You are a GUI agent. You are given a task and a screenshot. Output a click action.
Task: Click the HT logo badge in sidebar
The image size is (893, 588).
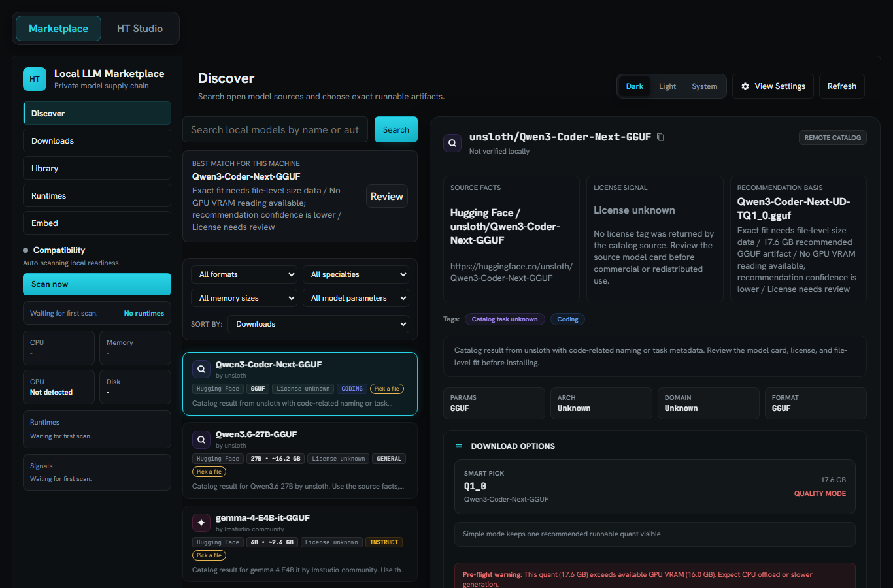click(35, 79)
